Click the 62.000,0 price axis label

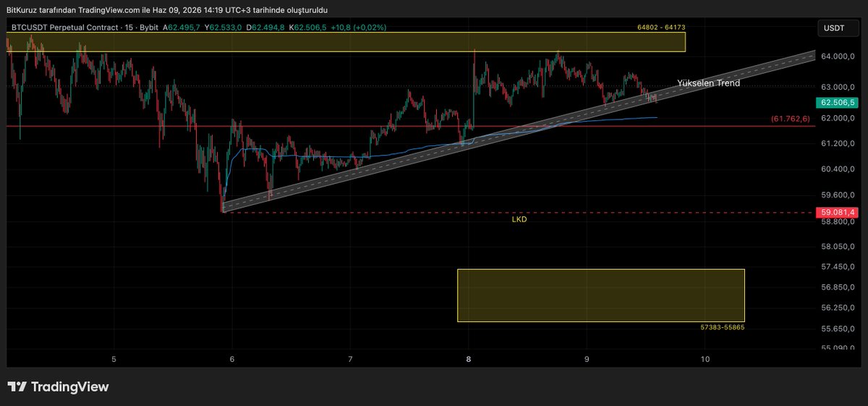tap(839, 118)
